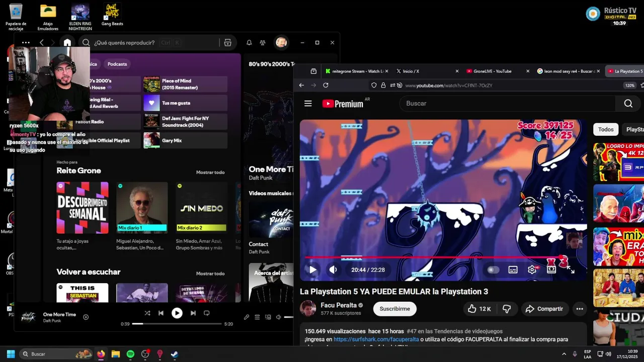
Task: Open the Gary Mix tile
Action: (185, 140)
